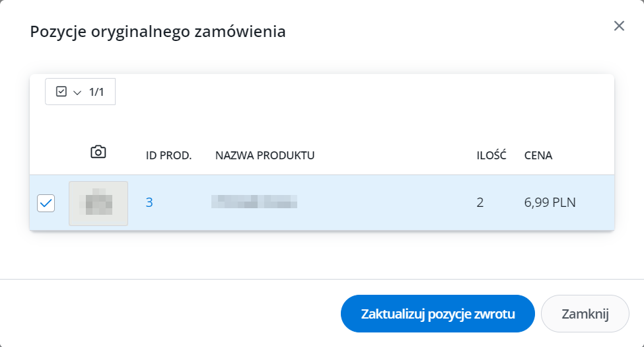Click the price 6,99 PLN
This screenshot has width=644, height=347.
(x=550, y=202)
